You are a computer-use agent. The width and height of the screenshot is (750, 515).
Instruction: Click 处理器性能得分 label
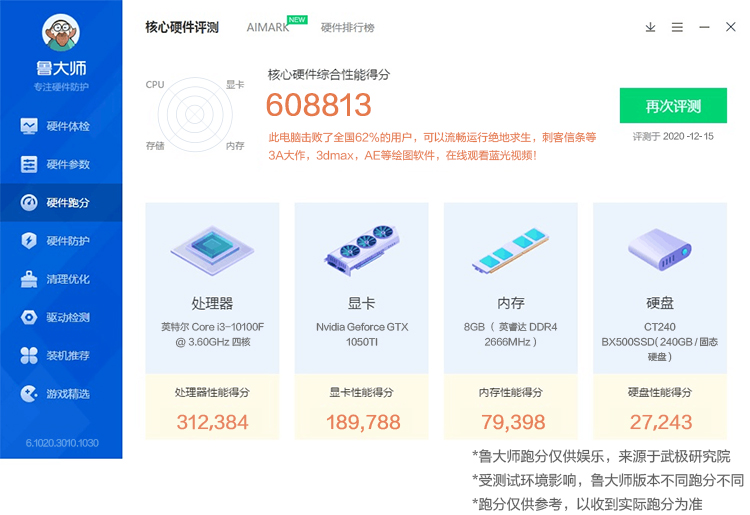click(x=212, y=393)
